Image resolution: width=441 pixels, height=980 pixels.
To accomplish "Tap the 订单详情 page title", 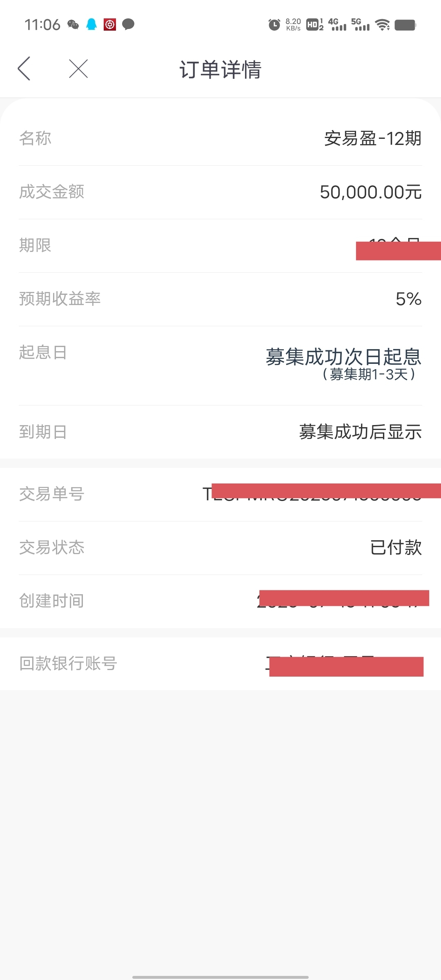I will pyautogui.click(x=220, y=69).
